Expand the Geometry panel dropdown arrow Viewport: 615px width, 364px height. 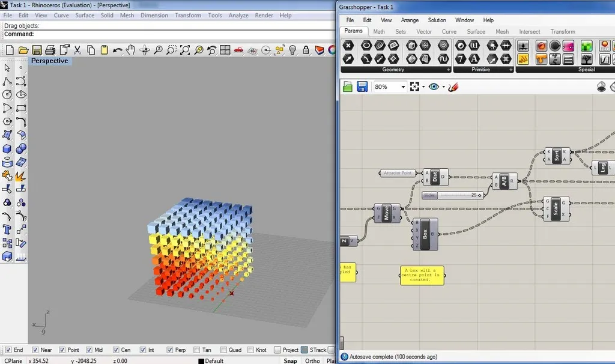click(x=448, y=70)
